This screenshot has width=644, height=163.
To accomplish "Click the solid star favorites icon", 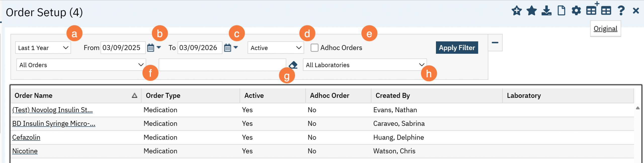I will pyautogui.click(x=531, y=11).
